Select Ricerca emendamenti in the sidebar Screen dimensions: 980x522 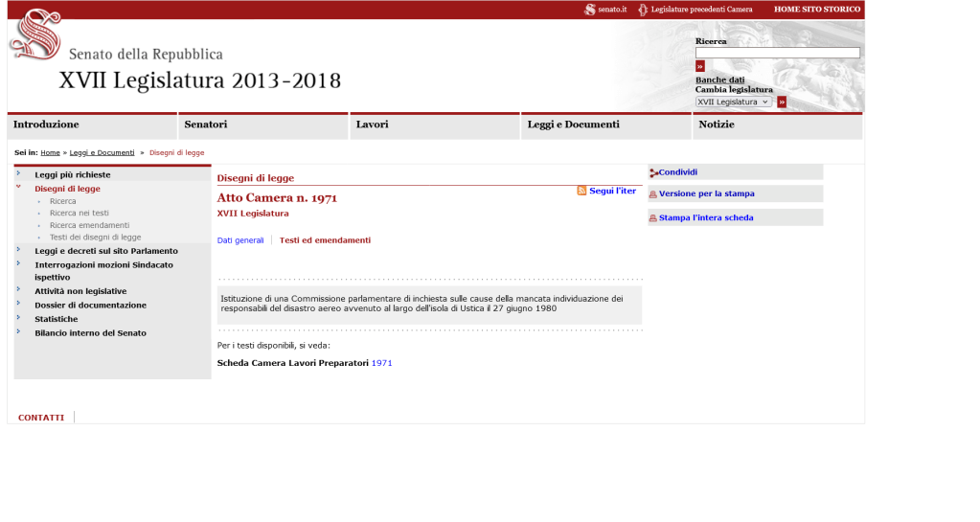click(89, 225)
